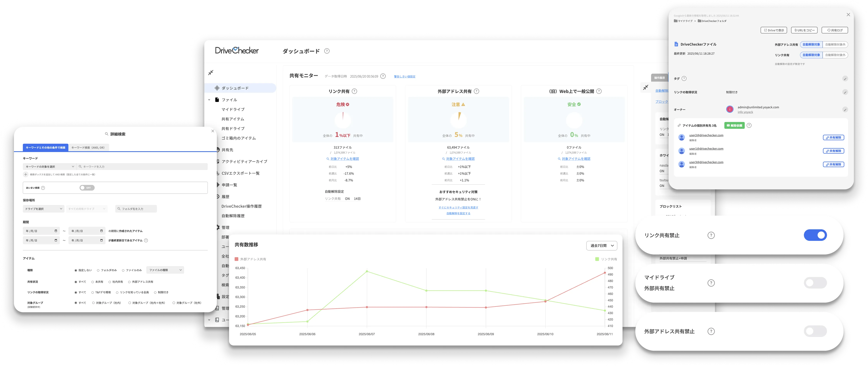Click pencil edit icon in タグ row
Screen dimensions: 868x371
point(845,79)
